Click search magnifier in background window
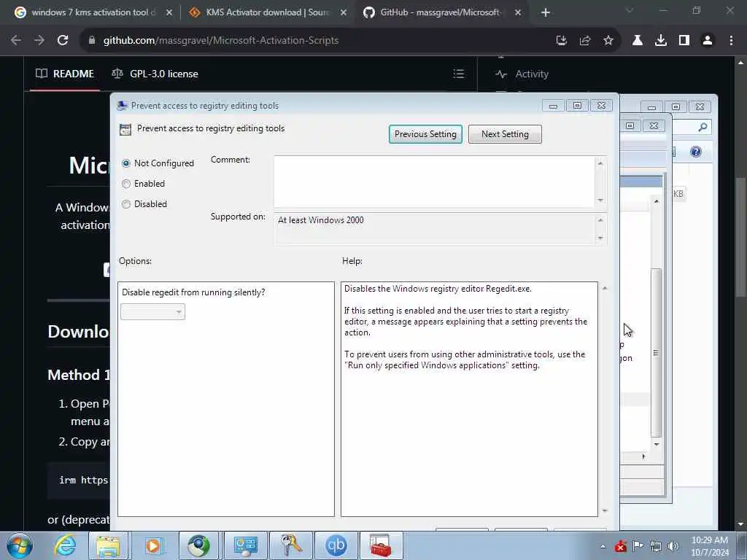The height and width of the screenshot is (560, 747). pyautogui.click(x=703, y=127)
